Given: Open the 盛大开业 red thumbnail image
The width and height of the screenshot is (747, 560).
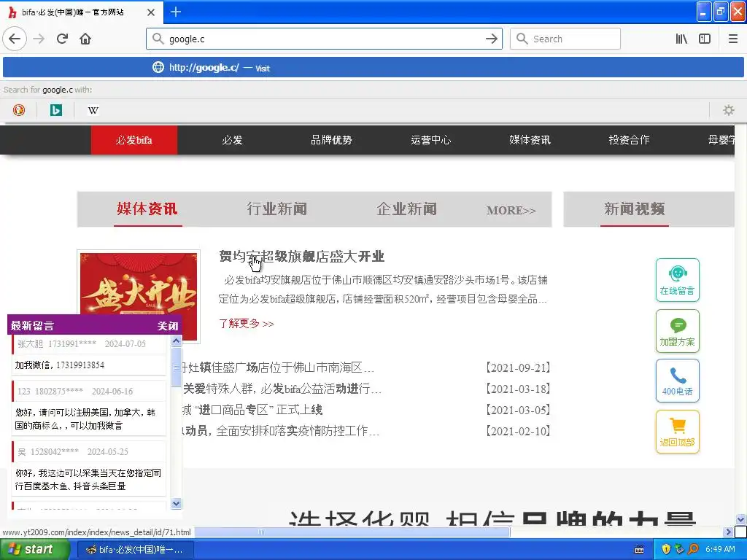Looking at the screenshot, I should click(139, 284).
